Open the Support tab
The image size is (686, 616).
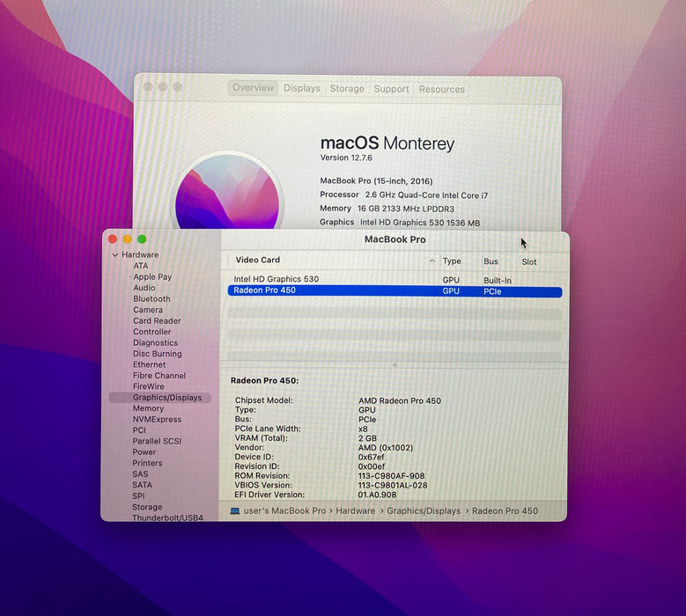point(391,89)
